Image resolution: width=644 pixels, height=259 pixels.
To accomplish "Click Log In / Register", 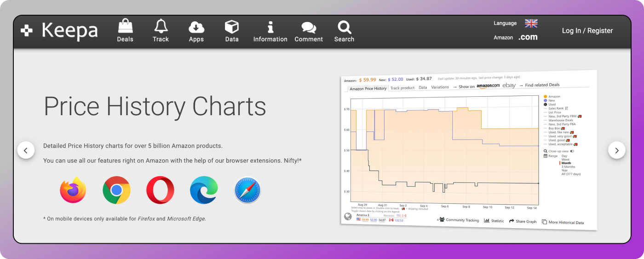I will point(587,31).
